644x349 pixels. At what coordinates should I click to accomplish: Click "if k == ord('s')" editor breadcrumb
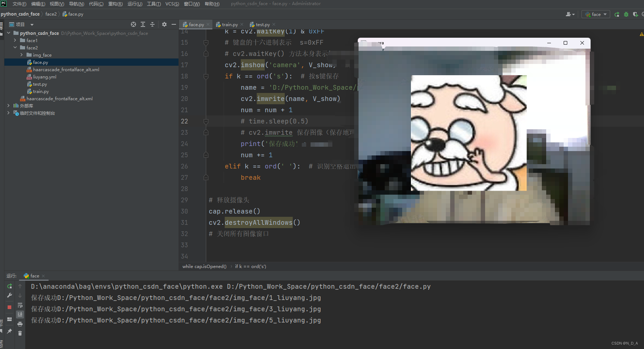[x=251, y=267]
